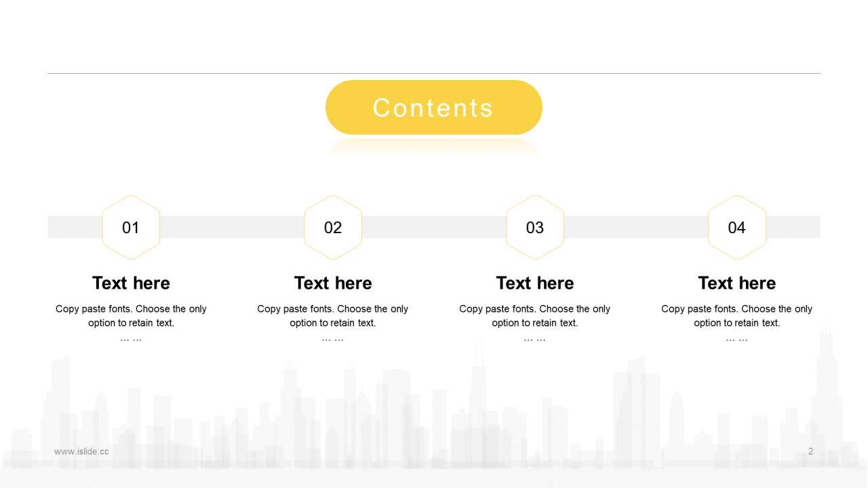Viewport: 868px width, 488px height.
Task: Click the gray band between hexagons 03 and 04
Action: pos(636,227)
